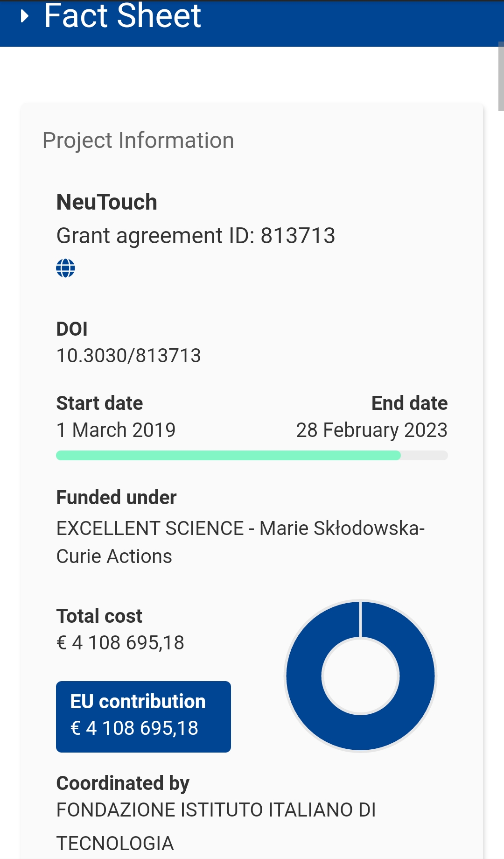Click the Project Information heading

138,141
